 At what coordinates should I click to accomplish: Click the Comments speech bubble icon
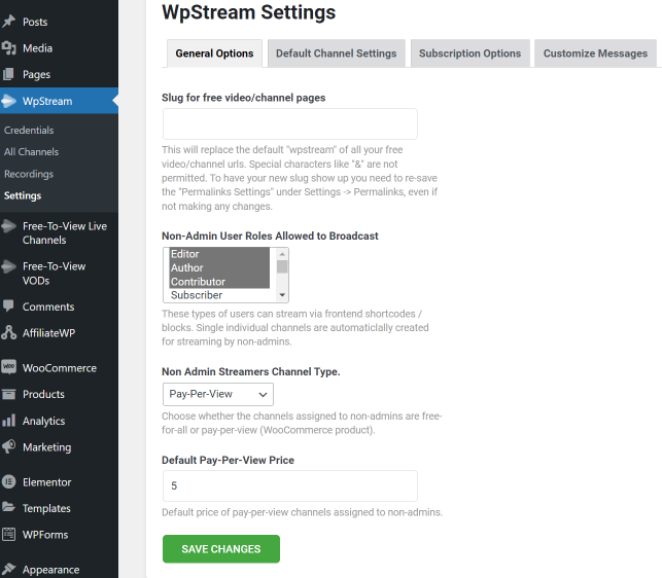point(9,306)
